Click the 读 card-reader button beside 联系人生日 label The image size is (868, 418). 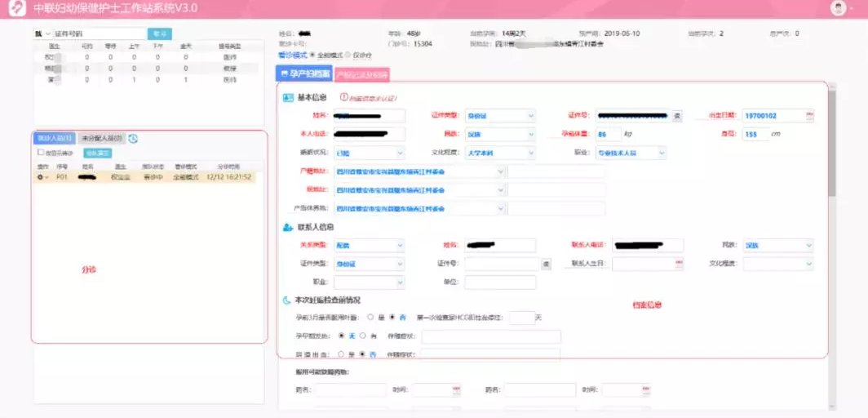point(546,264)
